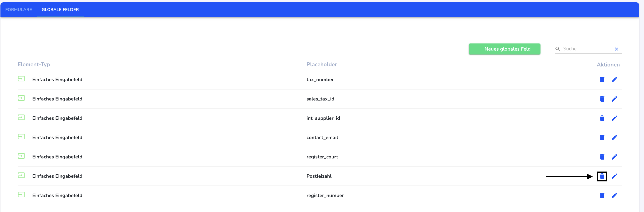Viewport: 644px width, 212px height.
Task: Delete the tax_number field
Action: (x=602, y=79)
